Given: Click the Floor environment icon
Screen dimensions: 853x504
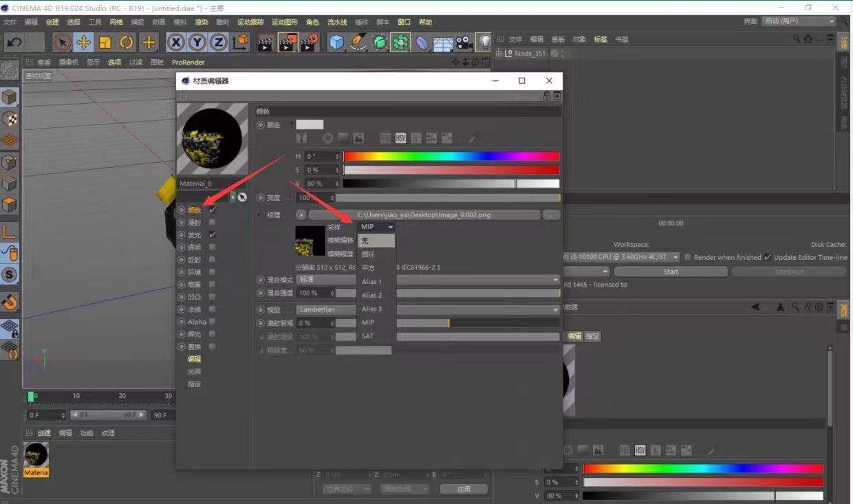Looking at the screenshot, I should tap(443, 43).
